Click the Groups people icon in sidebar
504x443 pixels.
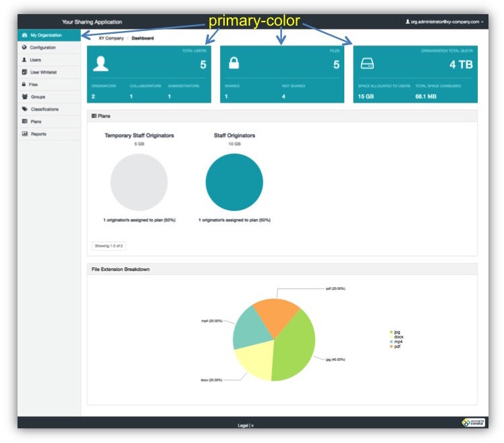pos(25,97)
